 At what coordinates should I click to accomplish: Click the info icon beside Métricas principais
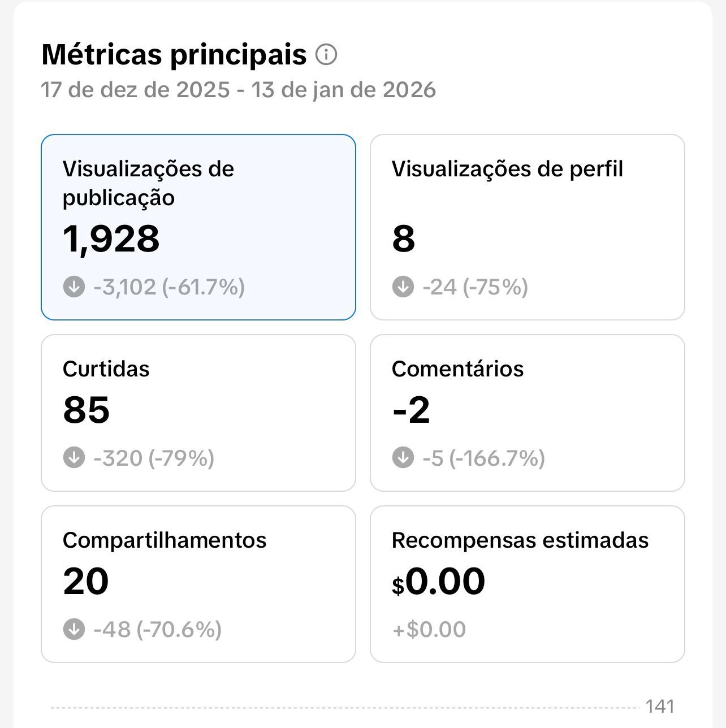326,55
